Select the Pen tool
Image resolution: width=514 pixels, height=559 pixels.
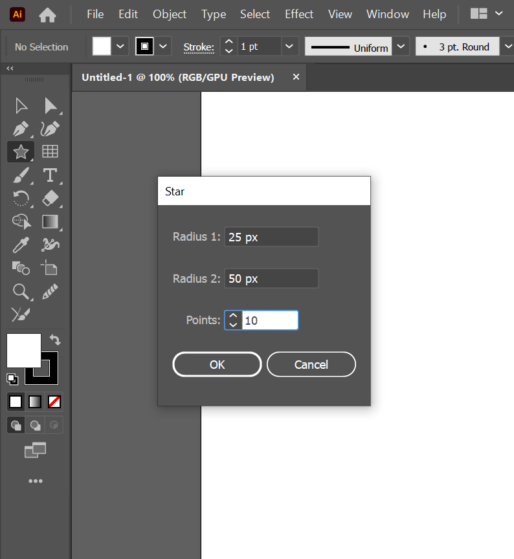[x=21, y=129]
